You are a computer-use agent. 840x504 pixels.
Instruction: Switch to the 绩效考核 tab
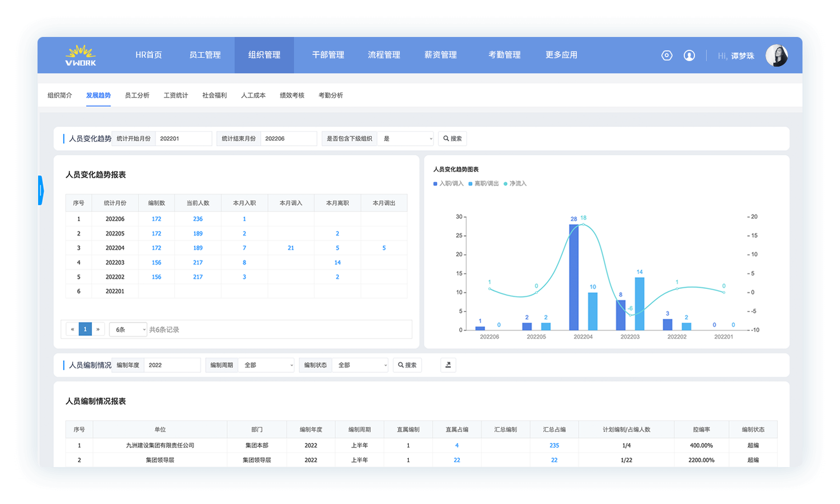[x=292, y=95]
